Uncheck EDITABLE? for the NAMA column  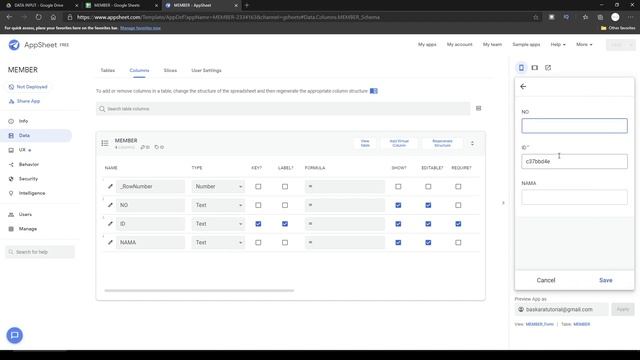pos(428,242)
